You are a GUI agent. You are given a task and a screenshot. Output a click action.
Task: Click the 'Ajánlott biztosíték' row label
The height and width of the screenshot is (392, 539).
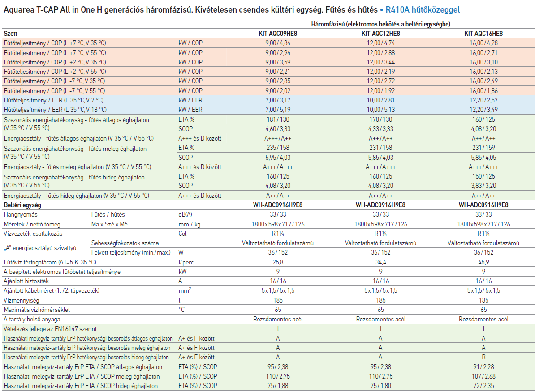pos(26,281)
